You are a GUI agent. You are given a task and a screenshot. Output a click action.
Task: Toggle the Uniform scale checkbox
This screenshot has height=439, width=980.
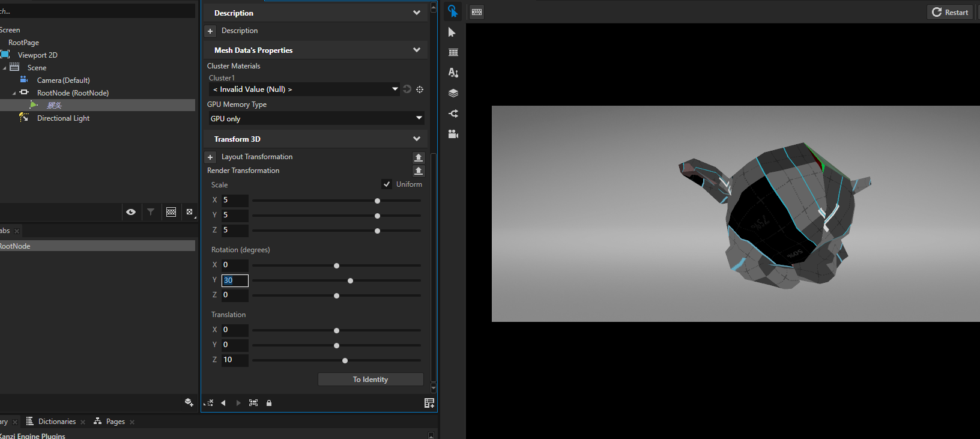pyautogui.click(x=387, y=184)
